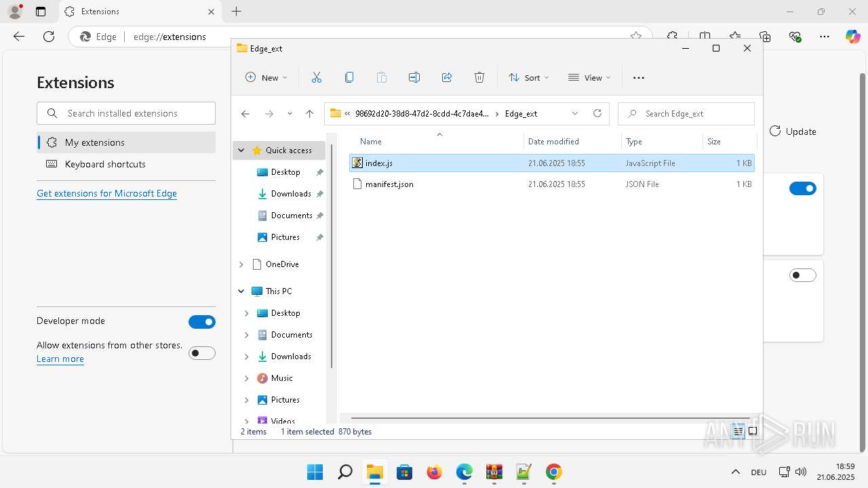The width and height of the screenshot is (868, 488).
Task: Open Keyboard shortcuts in Edge sidebar
Action: tap(126, 164)
